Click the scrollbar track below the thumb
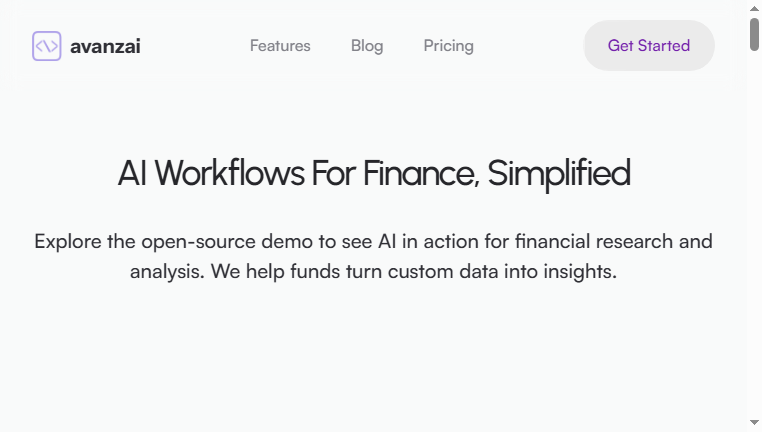The image size is (762, 432). click(754, 233)
